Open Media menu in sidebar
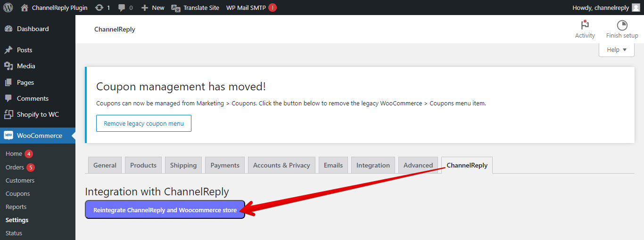This screenshot has height=240, width=644. coord(26,66)
